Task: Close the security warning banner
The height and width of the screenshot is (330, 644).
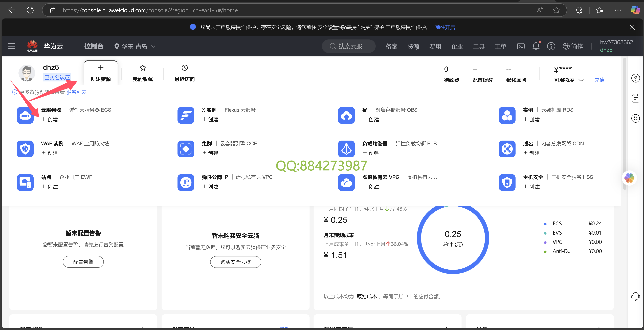Action: [632, 27]
